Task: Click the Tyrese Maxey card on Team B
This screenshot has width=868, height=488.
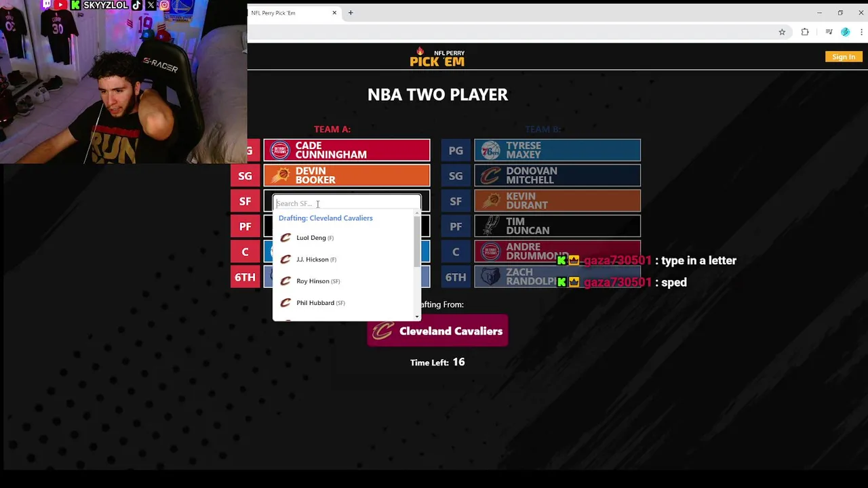Action: click(x=557, y=150)
